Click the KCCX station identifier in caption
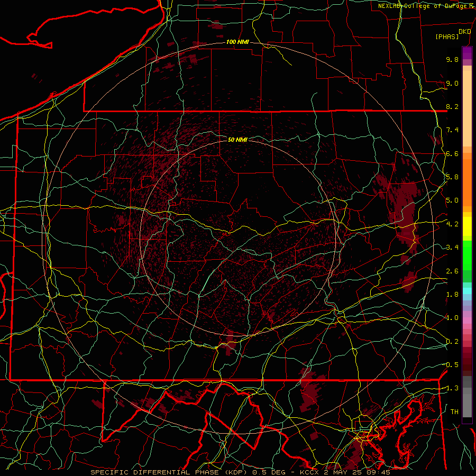 point(309,472)
